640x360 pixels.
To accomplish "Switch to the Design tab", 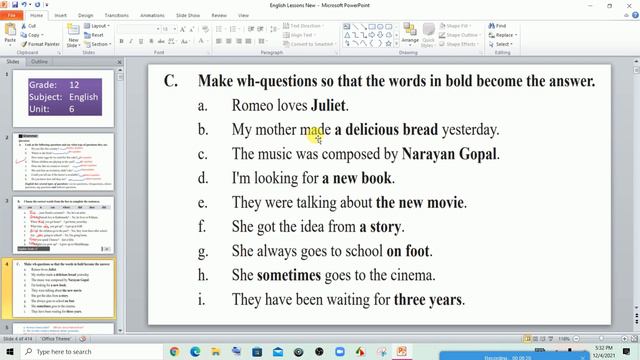I will pyautogui.click(x=85, y=15).
